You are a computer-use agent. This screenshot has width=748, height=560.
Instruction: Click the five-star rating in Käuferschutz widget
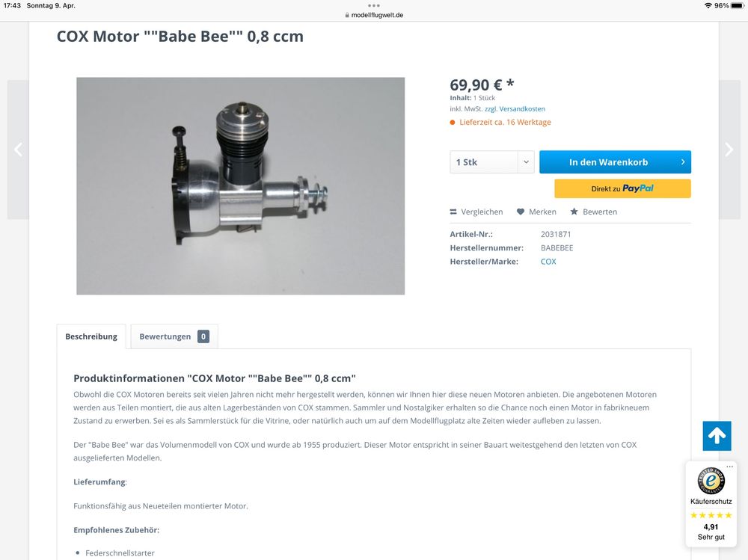pyautogui.click(x=711, y=515)
